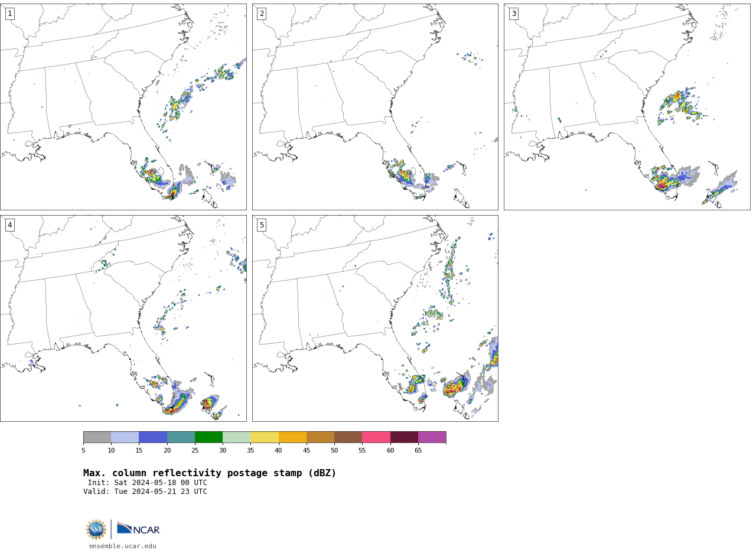Click the brown 50-55 dBZ swatch
This screenshot has width=756, height=553.
348,437
